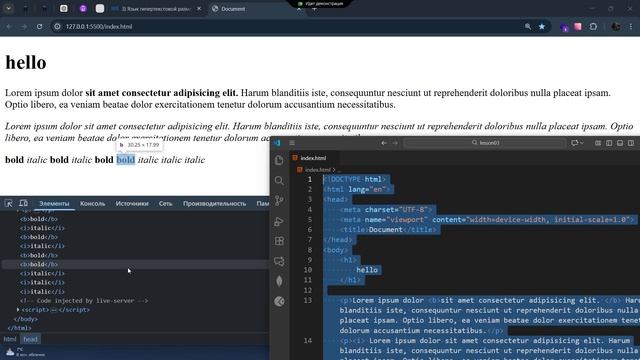Click the lesson03 command center search box
This screenshot has width=640, height=360.
(x=485, y=143)
